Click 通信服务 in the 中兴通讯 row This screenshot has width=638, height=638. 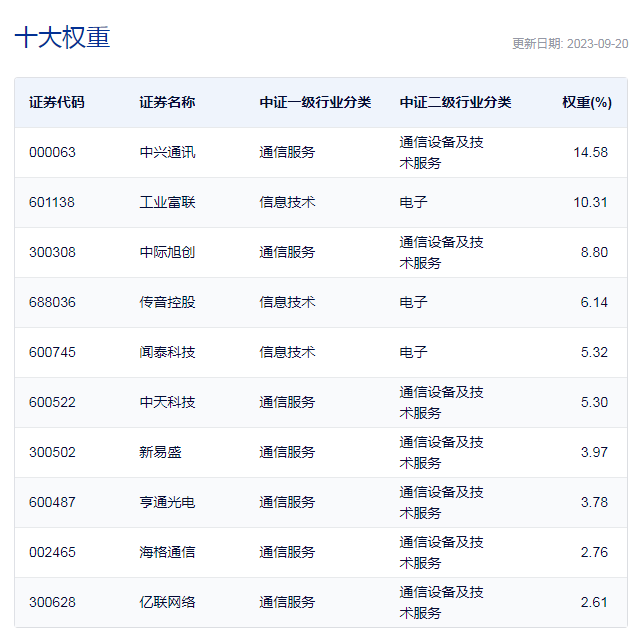pos(287,152)
